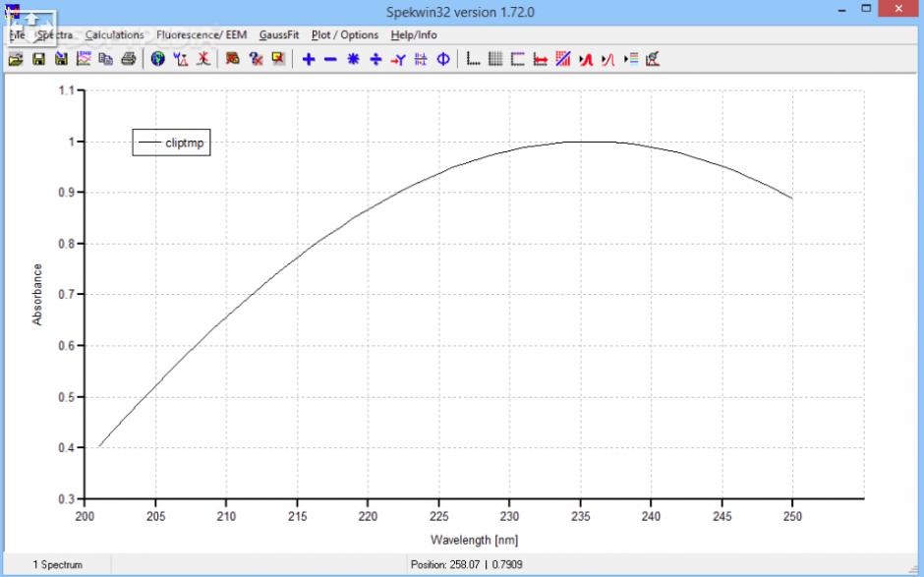Click the export plot picture icon

tap(84, 59)
